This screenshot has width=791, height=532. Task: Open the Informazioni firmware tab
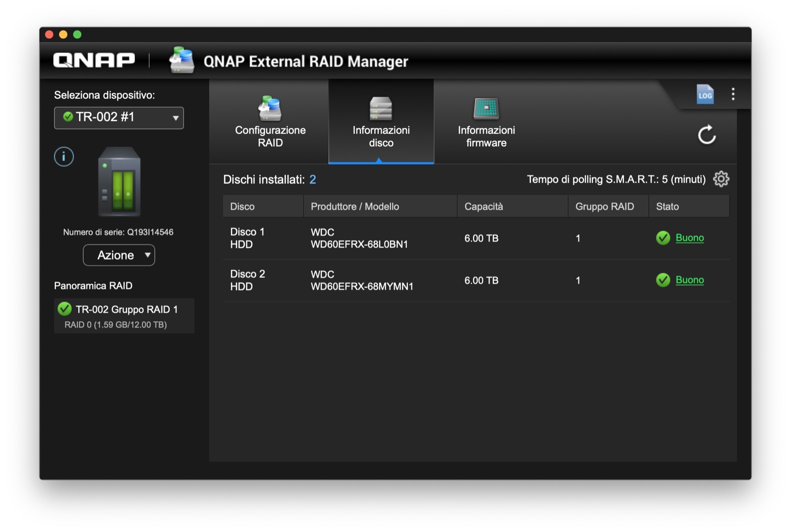click(486, 122)
